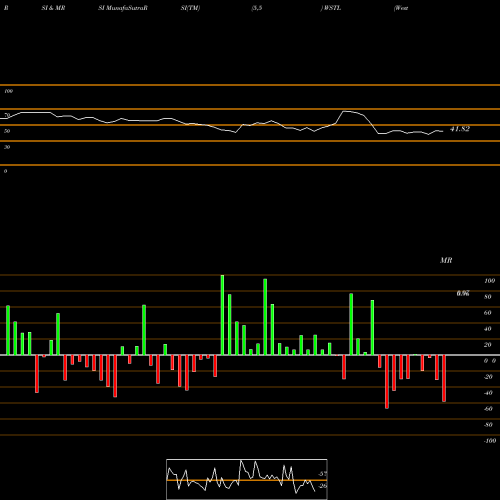
Task: Click MR axis label -60
Action: pos(488,409)
